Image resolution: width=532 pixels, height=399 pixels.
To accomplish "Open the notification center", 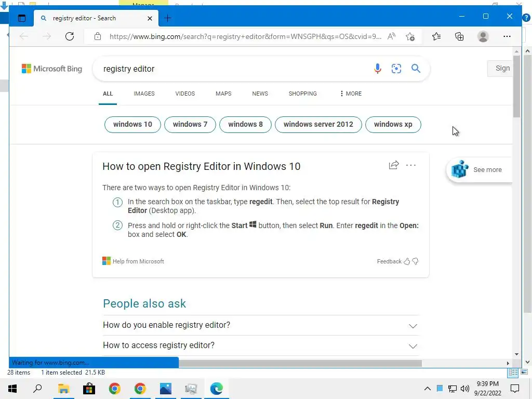I will 515,389.
